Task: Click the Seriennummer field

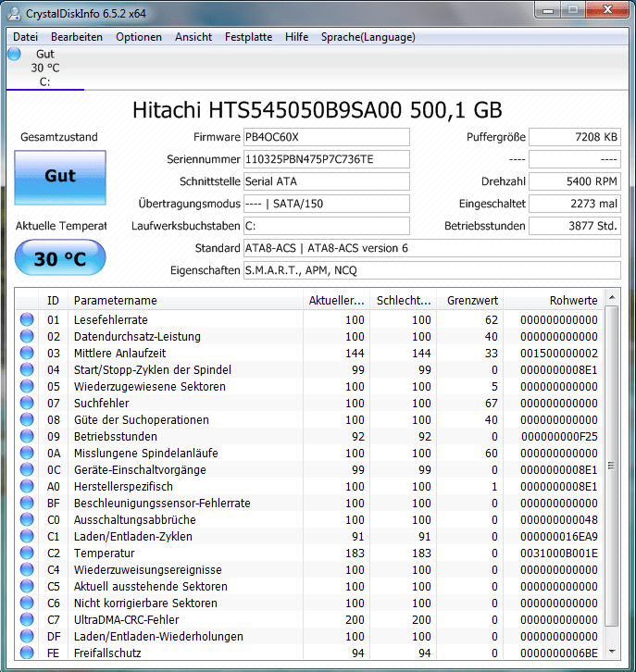Action: (x=327, y=159)
